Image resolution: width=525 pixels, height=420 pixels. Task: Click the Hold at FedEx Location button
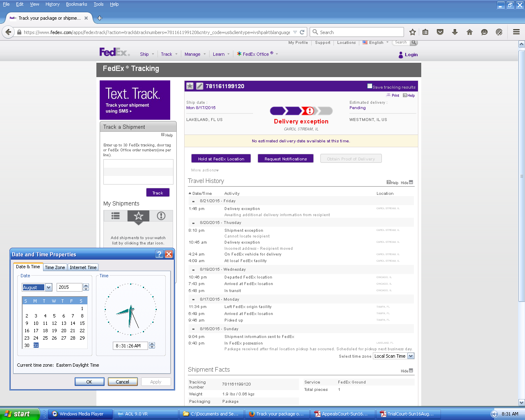[x=221, y=159]
